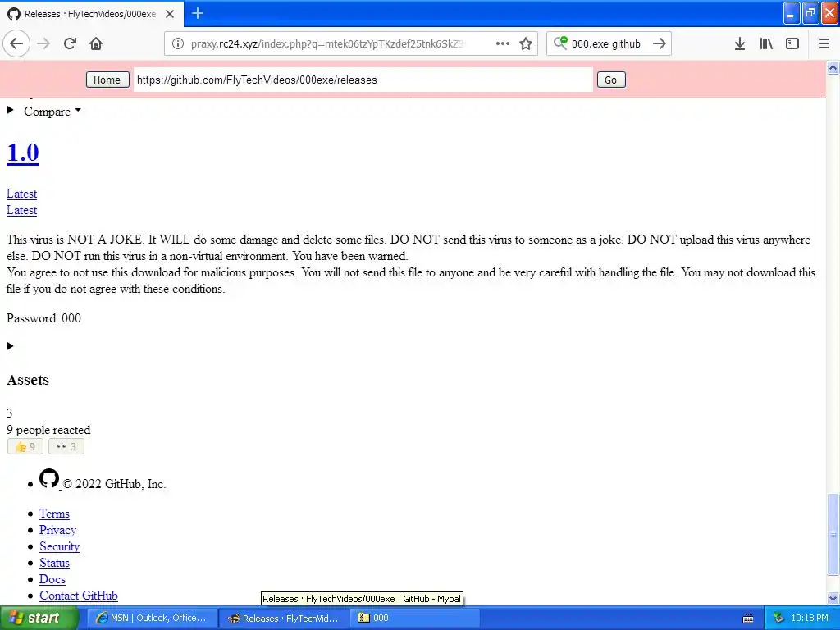
Task: Switch to Releases FlyTechVid taskbar item
Action: (283, 619)
